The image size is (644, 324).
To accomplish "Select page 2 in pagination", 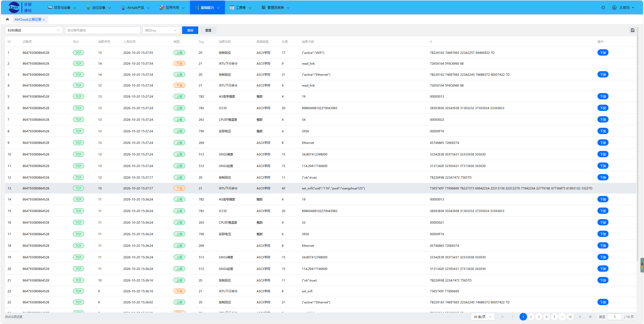I will (531, 317).
